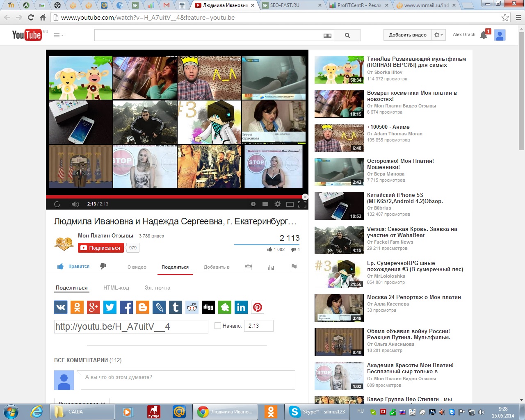525x420 pixels.
Task: Open video settings gear in player
Action: click(278, 204)
